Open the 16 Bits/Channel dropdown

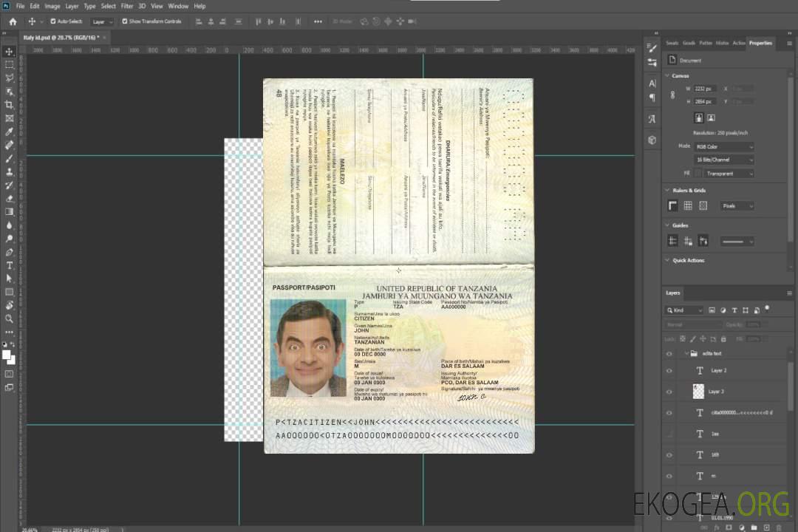723,160
